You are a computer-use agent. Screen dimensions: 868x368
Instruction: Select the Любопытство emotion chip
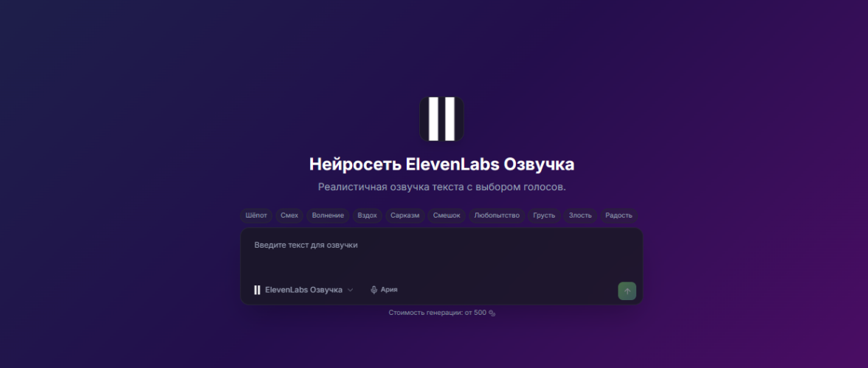497,215
